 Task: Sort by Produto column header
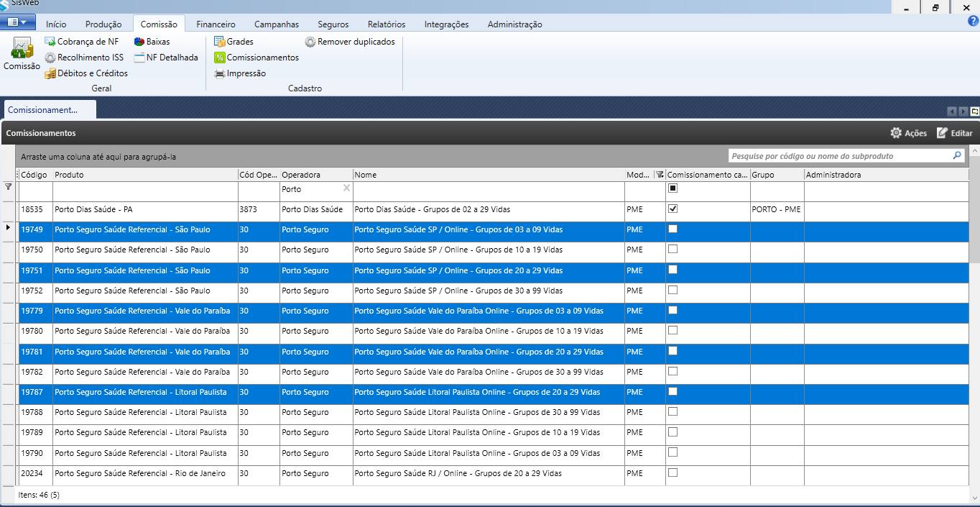tap(145, 175)
